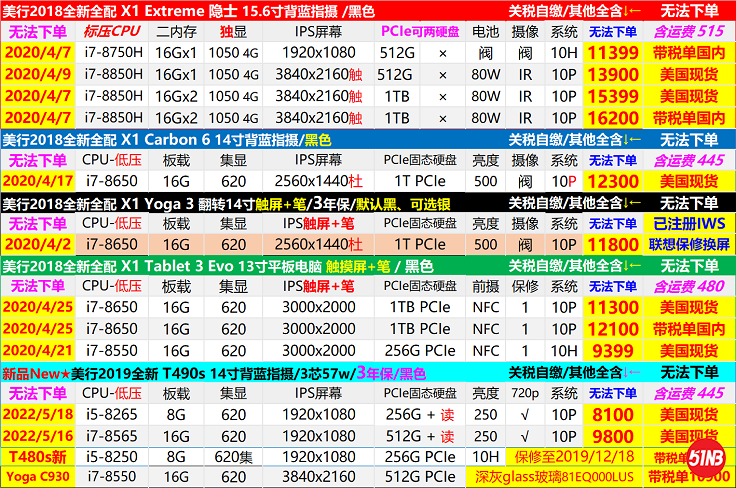Click the checkmark in the i7-8565 row

(x=526, y=437)
